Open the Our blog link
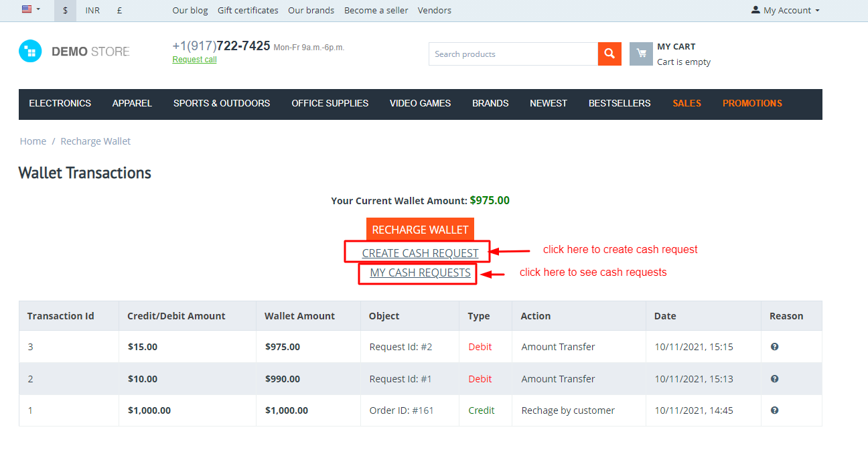 [x=190, y=10]
